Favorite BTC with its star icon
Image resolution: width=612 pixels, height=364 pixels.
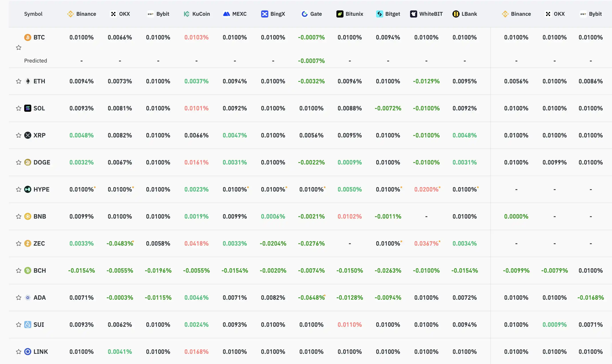coord(19,48)
